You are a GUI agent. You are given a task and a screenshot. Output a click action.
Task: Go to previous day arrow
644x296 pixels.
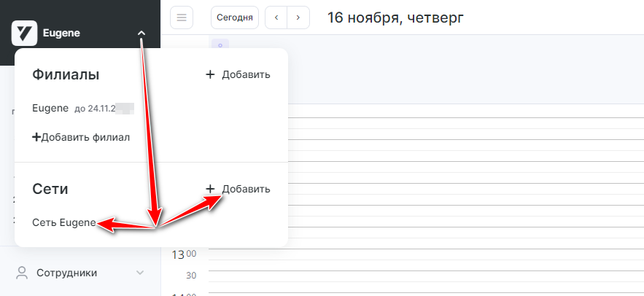276,17
